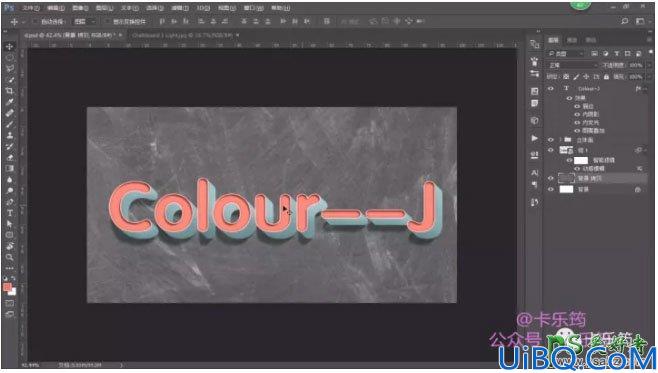Toggle visibility of the 描边 stroke effect
658x373 pixels.
pos(577,106)
